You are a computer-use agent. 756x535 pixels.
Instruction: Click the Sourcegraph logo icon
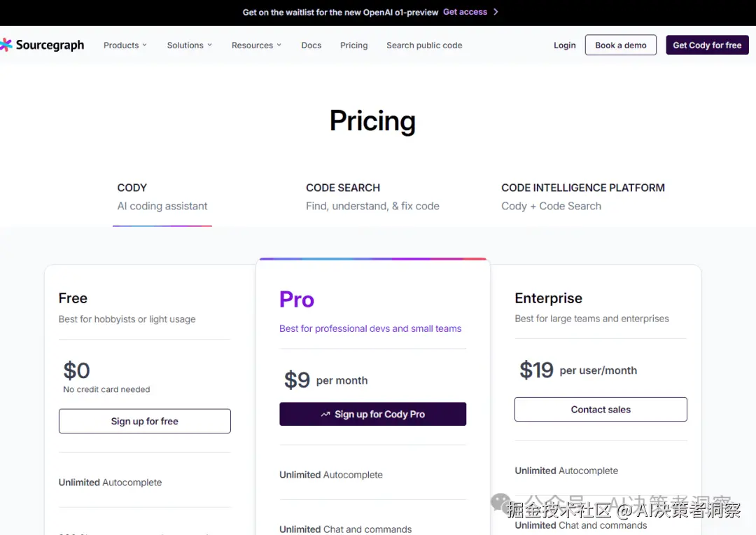6,45
